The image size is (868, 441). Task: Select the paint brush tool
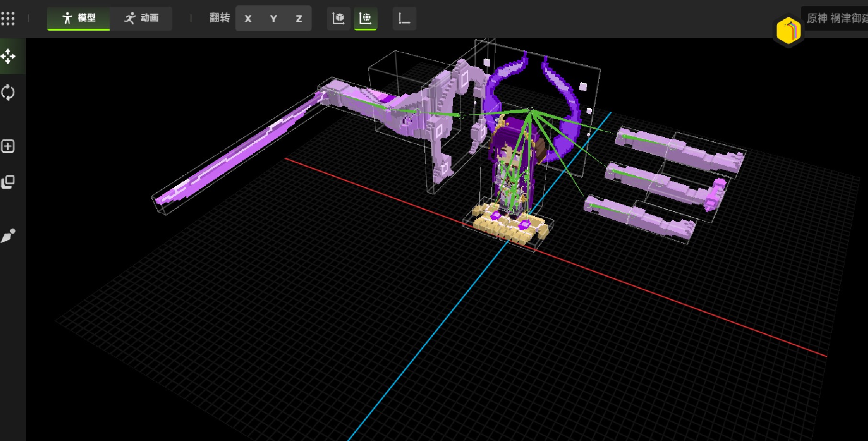pyautogui.click(x=8, y=236)
